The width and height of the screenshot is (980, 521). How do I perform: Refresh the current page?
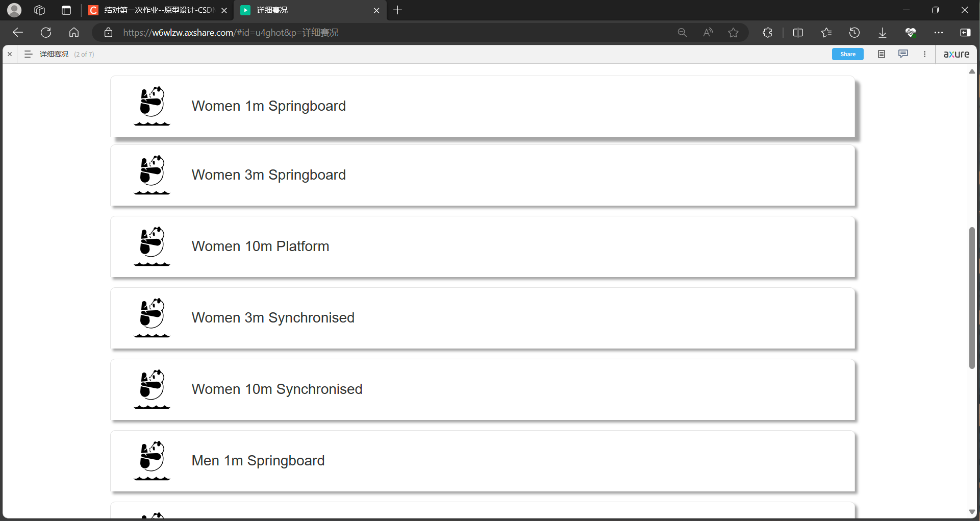tap(46, 33)
